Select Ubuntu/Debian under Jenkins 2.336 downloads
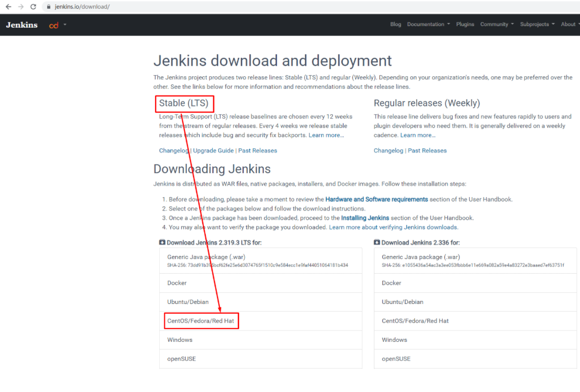 (476, 302)
